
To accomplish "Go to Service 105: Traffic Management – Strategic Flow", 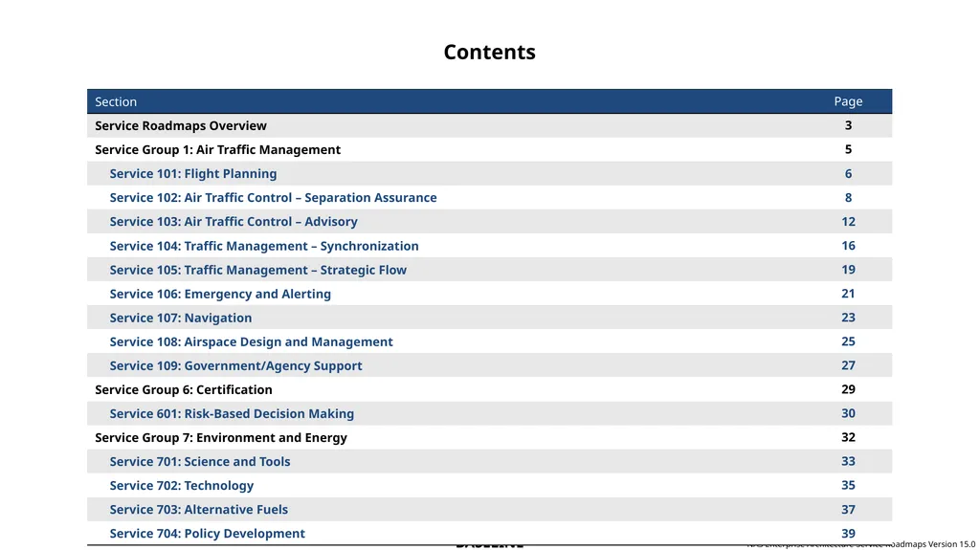I will [258, 270].
